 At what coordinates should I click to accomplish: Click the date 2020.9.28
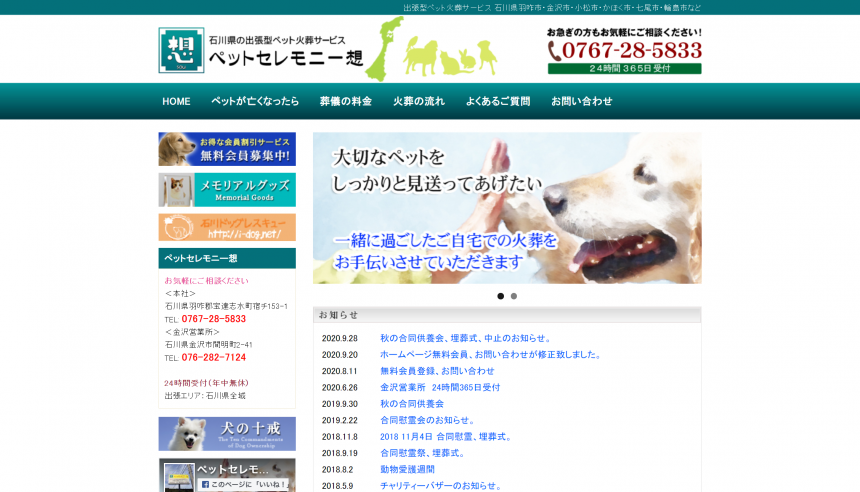340,338
